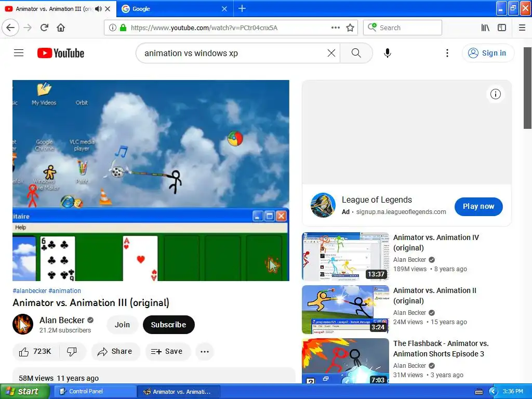This screenshot has width=532, height=399.
Task: Open more actions ellipsis under video
Action: click(205, 352)
